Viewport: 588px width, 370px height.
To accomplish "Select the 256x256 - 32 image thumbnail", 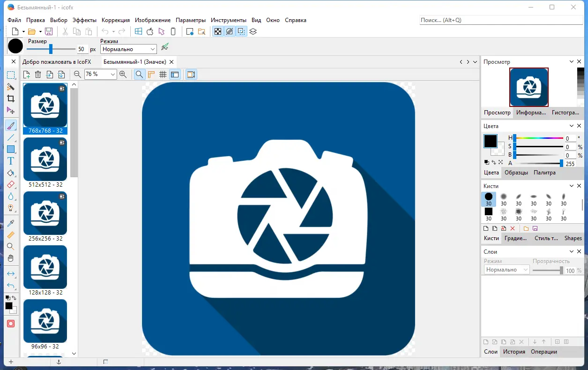I will (x=45, y=212).
